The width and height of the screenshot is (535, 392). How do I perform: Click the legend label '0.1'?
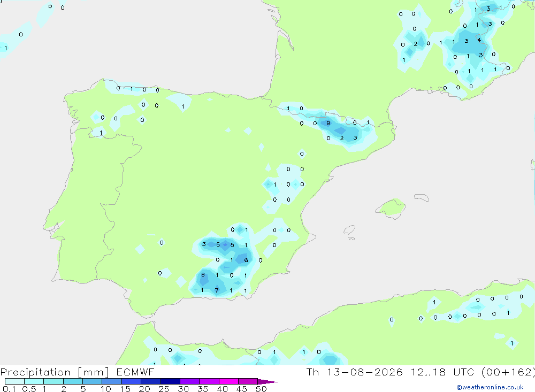coord(9,389)
